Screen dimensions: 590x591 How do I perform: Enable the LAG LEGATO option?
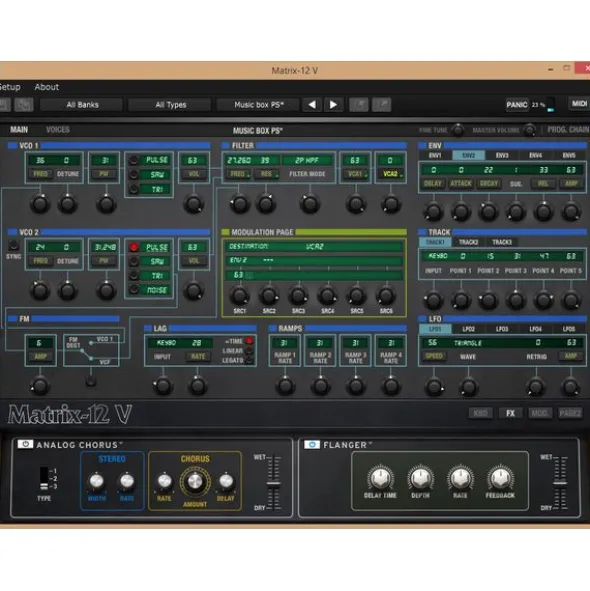coord(249,360)
